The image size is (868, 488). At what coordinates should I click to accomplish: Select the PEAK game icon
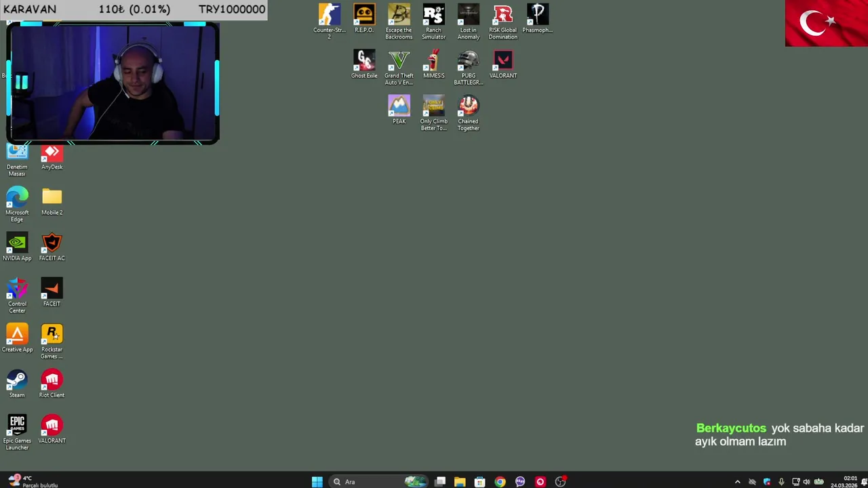[x=399, y=109]
